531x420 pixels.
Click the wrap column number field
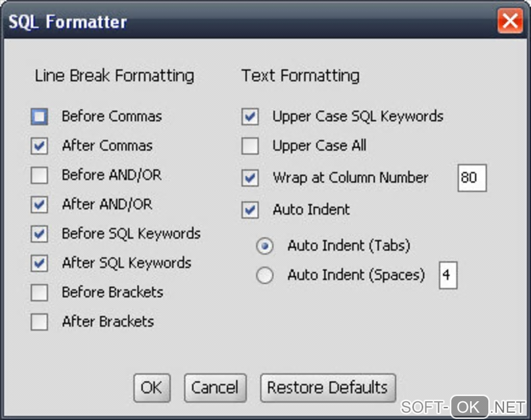(472, 178)
